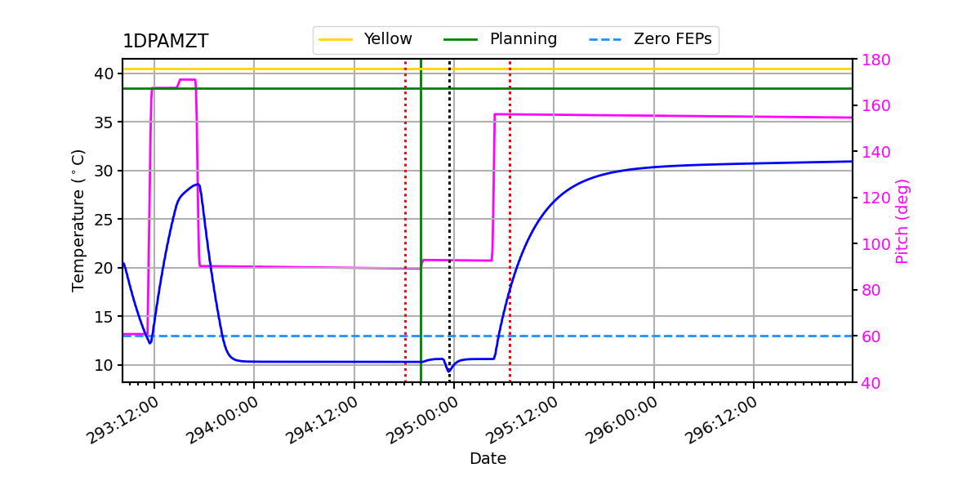Click the 295:12:00 x-axis tick label

[x=523, y=420]
